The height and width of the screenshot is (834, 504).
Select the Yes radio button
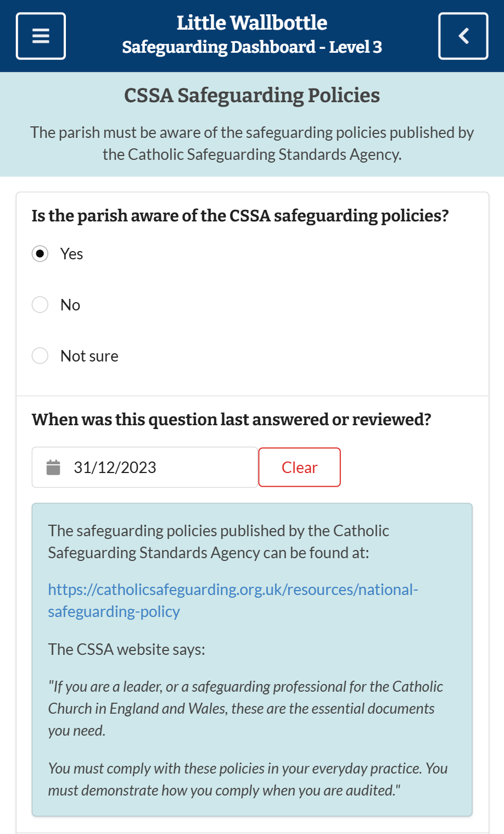[40, 254]
